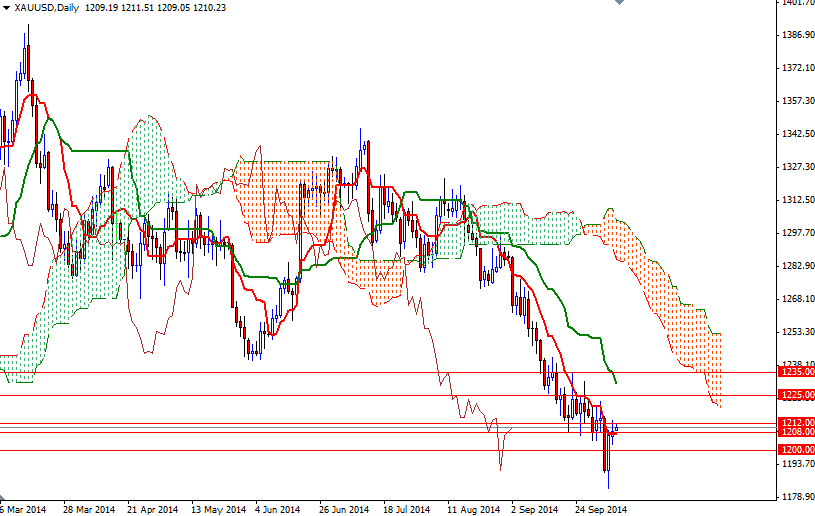Open the chart menu arrow beside XAUUSD
The height and width of the screenshot is (516, 815).
tap(7, 7)
